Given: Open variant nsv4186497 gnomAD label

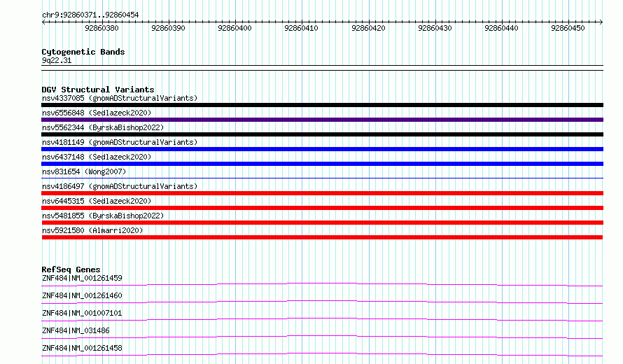Looking at the screenshot, I should 120,186.
